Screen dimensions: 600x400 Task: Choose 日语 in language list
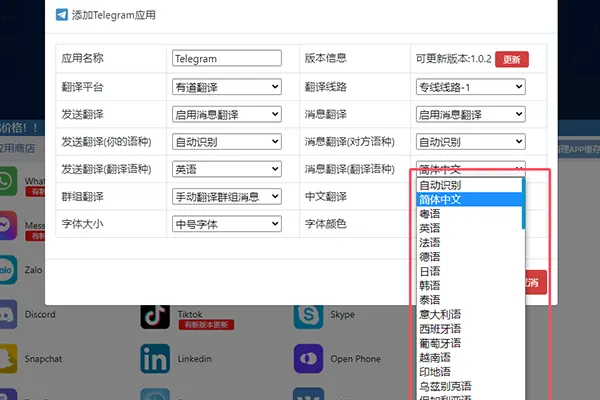click(x=469, y=271)
